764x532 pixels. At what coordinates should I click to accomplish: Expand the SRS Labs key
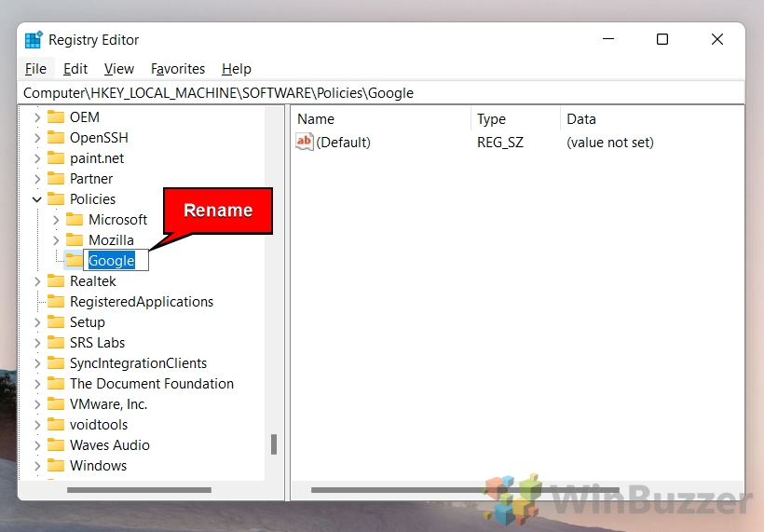pos(37,343)
